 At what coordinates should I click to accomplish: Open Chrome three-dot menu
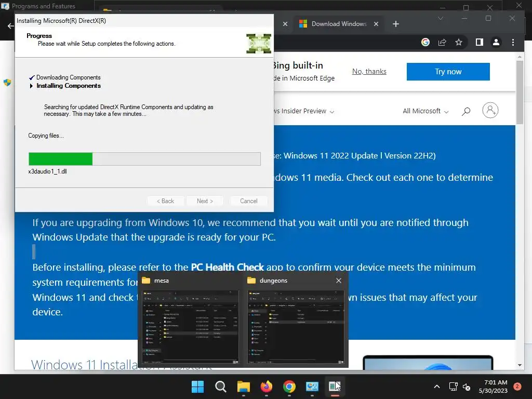[513, 42]
